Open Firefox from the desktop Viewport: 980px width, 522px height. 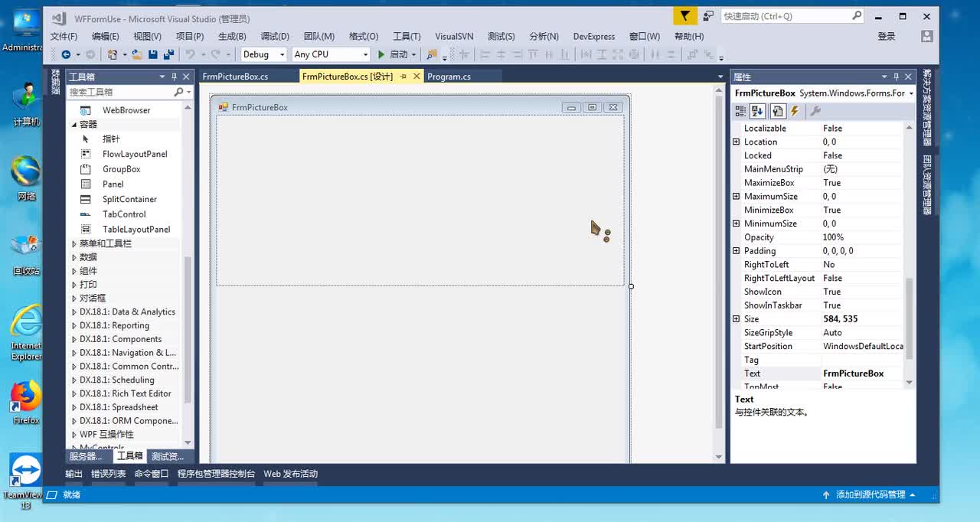[26, 403]
